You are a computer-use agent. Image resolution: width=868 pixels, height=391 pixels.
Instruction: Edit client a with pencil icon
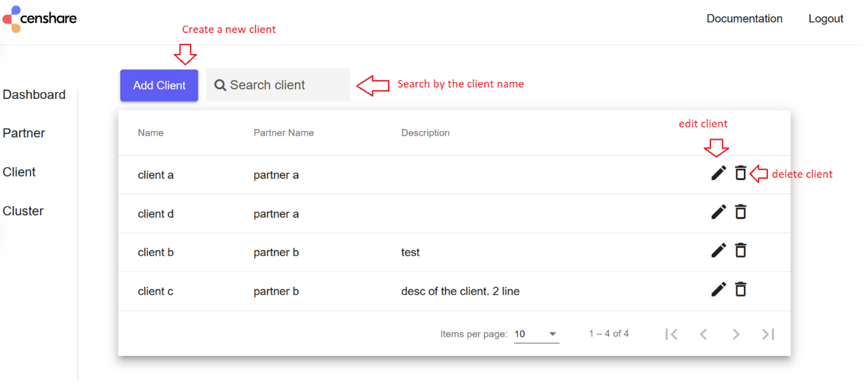718,173
